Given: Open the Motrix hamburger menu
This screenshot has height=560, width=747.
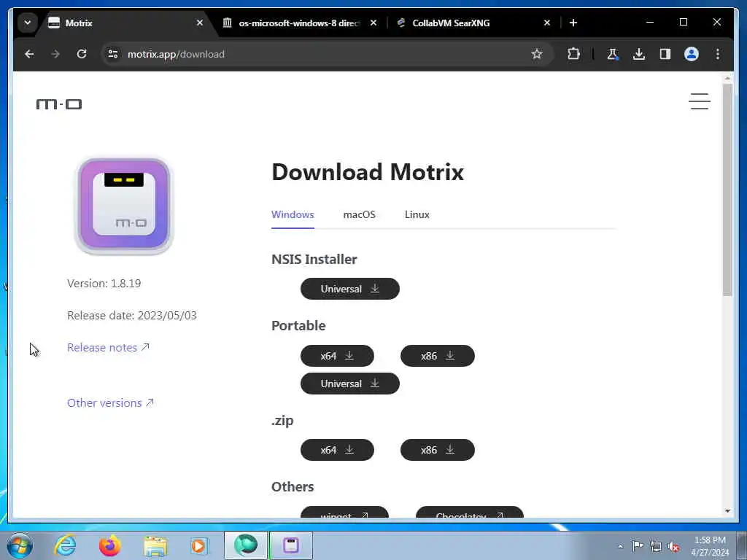Looking at the screenshot, I should [700, 101].
